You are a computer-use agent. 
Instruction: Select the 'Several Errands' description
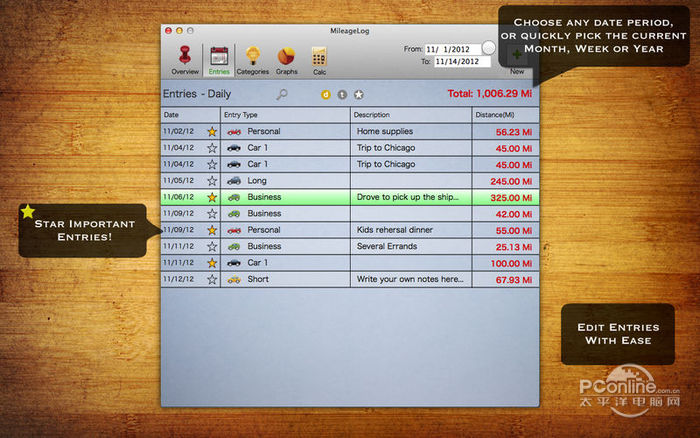point(411,246)
